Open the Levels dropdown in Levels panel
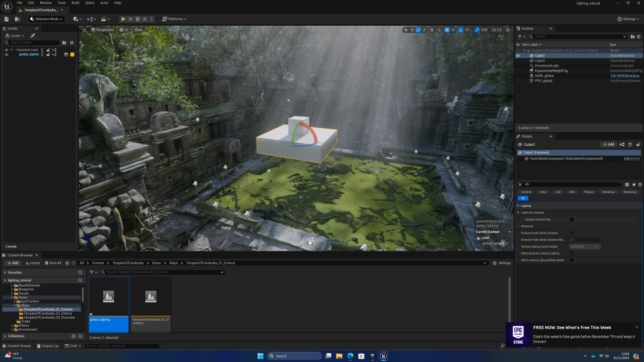 (x=15, y=36)
